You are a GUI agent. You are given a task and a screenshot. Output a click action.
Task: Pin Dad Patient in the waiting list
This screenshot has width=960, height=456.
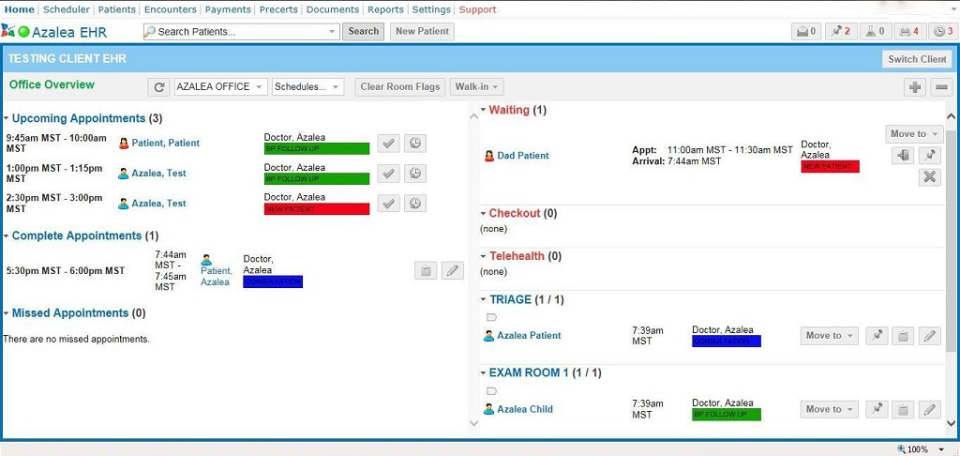point(930,155)
